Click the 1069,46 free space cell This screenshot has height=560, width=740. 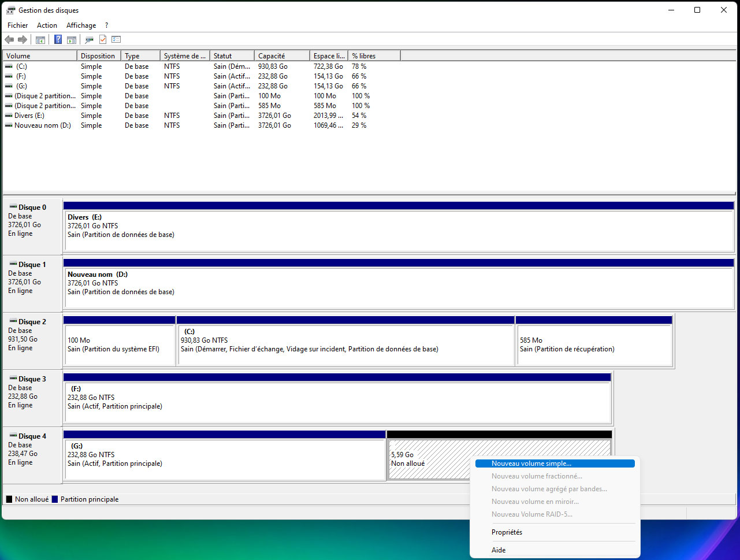[x=328, y=125]
